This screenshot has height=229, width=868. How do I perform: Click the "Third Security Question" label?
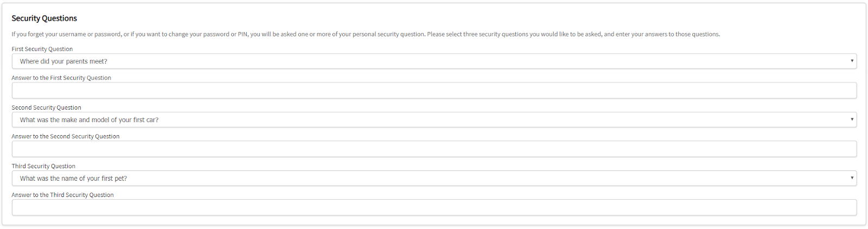(x=43, y=167)
